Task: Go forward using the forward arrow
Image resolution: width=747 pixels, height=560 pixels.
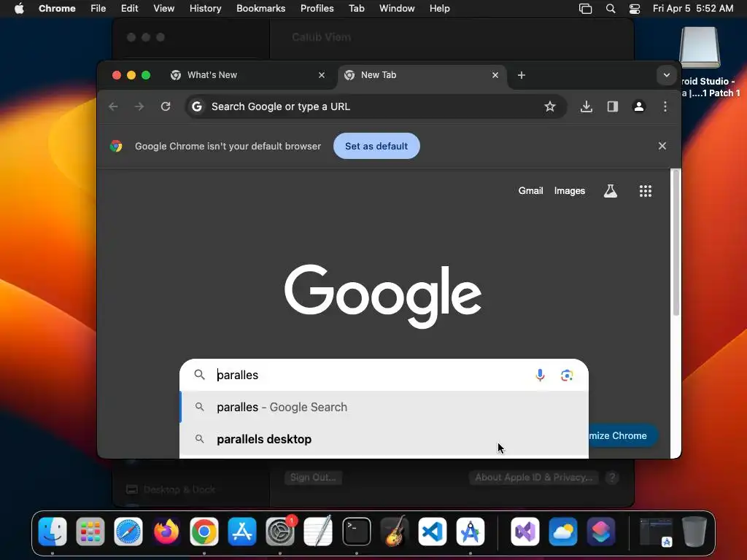Action: coord(139,106)
